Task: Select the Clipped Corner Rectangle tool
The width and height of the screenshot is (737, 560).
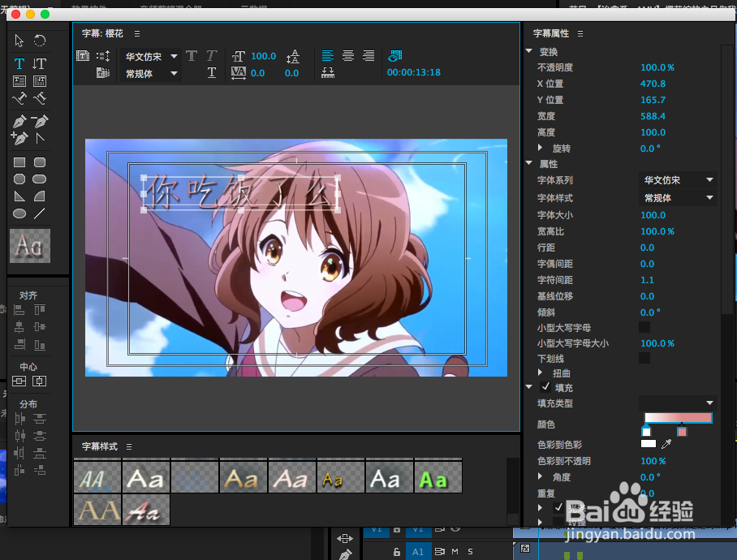Action: click(19, 179)
